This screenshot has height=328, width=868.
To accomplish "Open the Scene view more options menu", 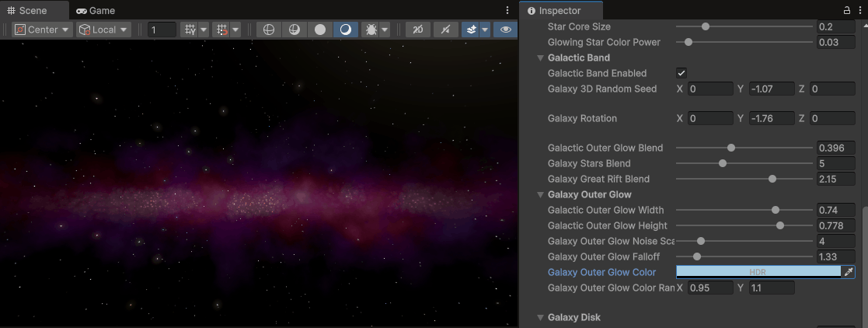I will [x=507, y=10].
